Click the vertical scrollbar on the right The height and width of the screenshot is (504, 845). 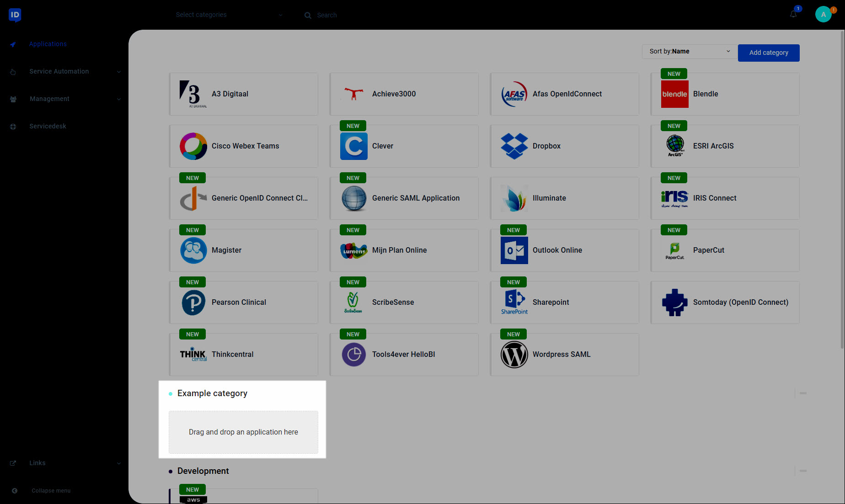point(842,190)
